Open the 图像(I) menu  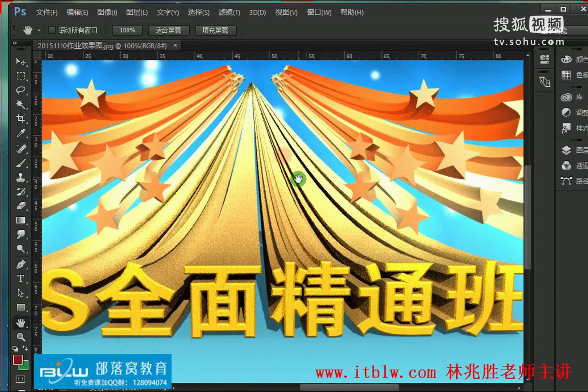pos(107,12)
